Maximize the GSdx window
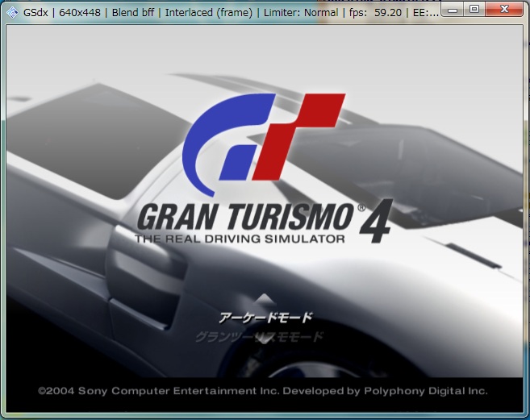Image resolution: width=530 pixels, height=420 pixels. pyautogui.click(x=474, y=10)
